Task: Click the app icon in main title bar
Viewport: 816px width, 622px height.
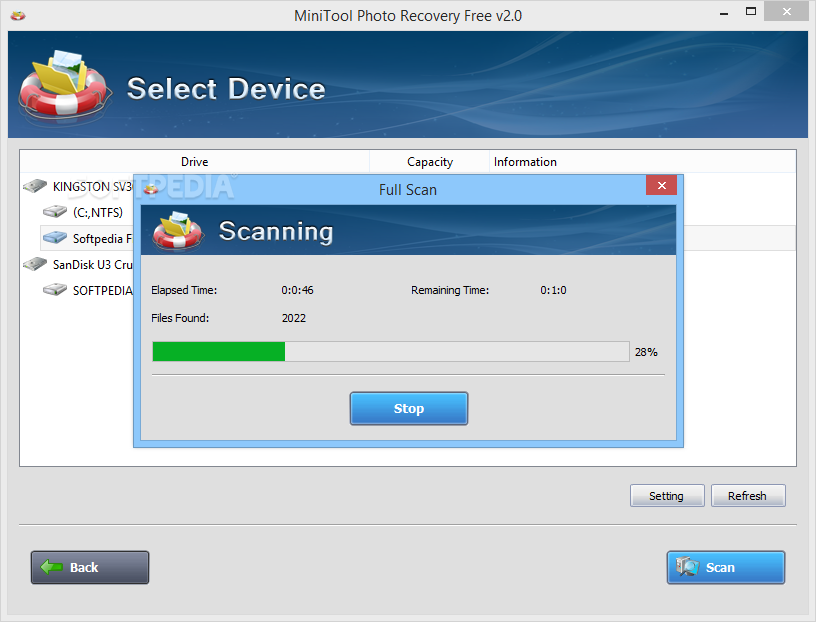Action: (18, 16)
